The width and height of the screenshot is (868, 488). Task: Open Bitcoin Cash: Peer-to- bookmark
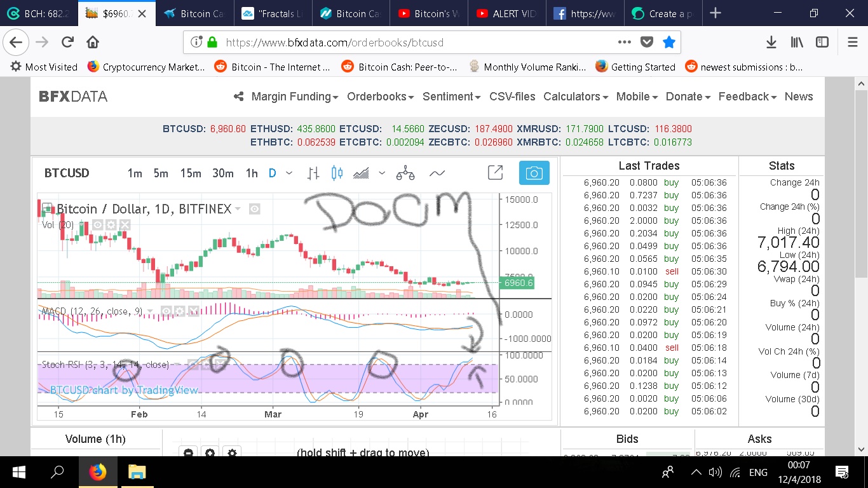coord(400,67)
